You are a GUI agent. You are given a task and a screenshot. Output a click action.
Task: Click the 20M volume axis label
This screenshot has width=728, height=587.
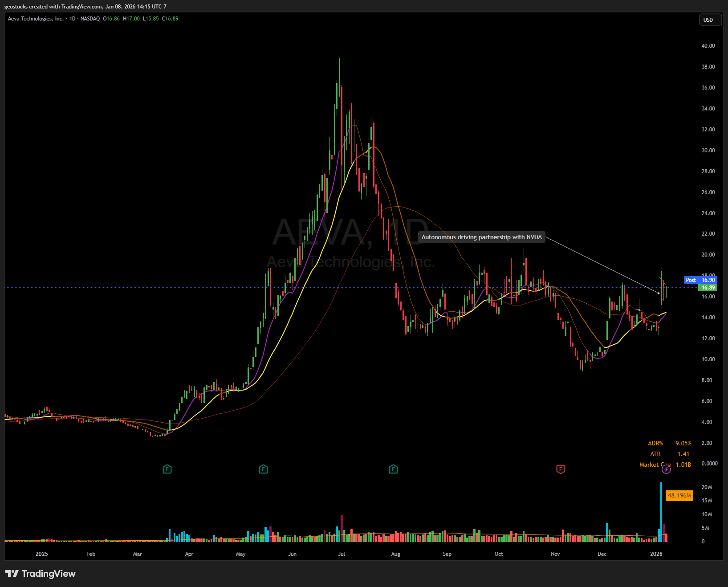(707, 487)
